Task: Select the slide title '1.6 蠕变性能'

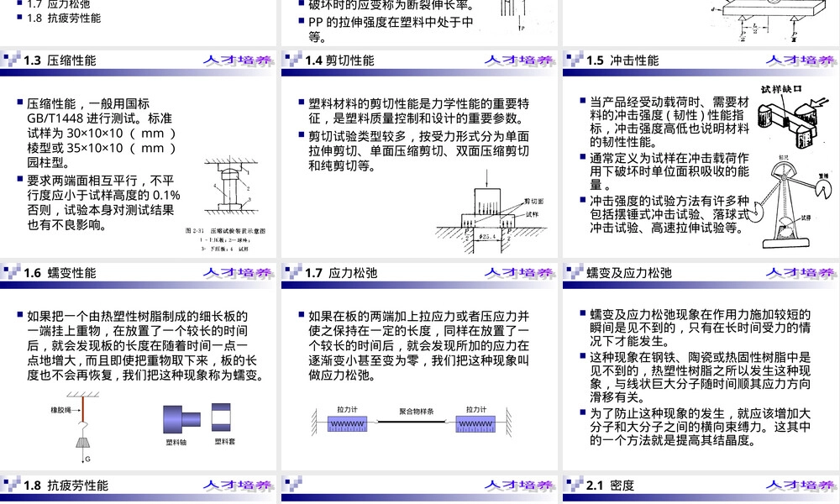Action: coord(60,273)
